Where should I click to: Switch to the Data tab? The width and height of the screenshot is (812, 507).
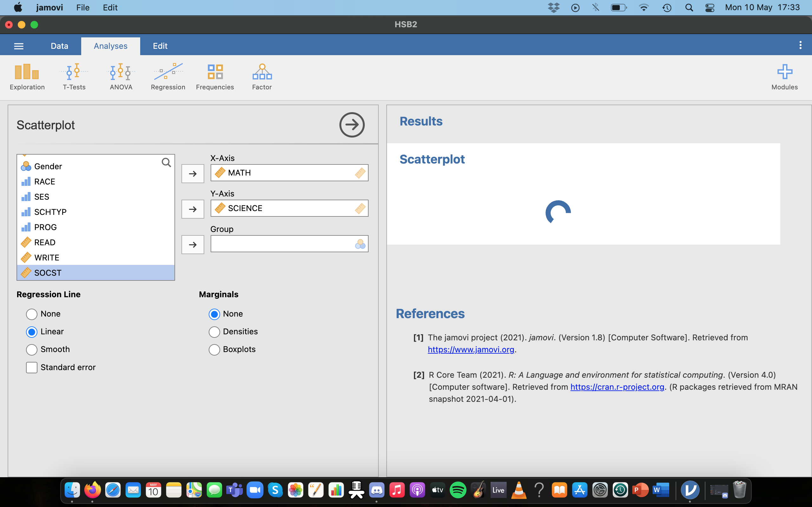59,46
